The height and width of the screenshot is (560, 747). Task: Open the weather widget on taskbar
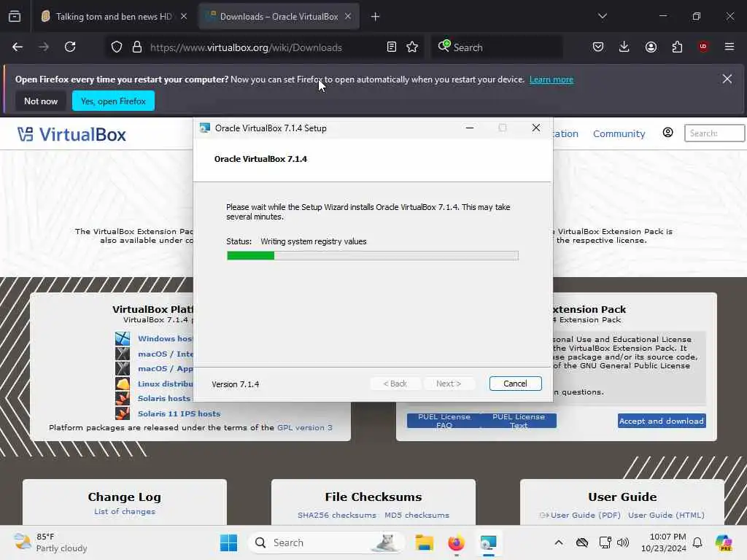pyautogui.click(x=50, y=542)
